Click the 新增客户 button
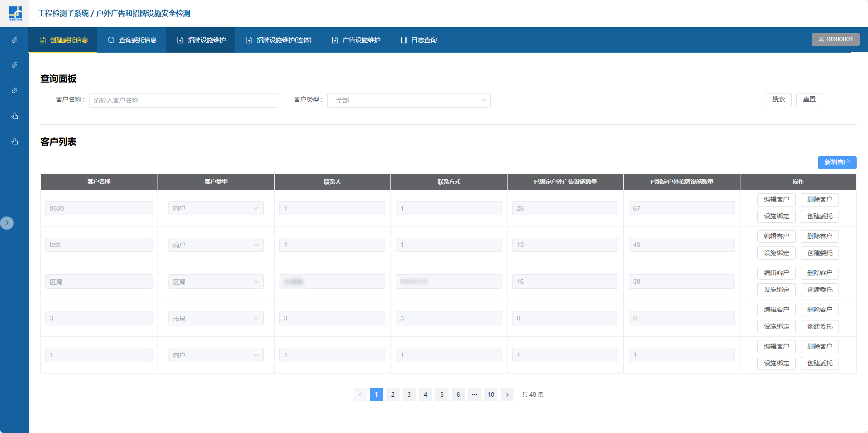 pyautogui.click(x=837, y=162)
